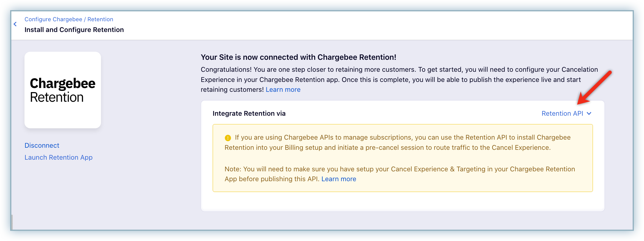This screenshot has height=241, width=644.
Task: Disconnect the Retention integration
Action: click(42, 145)
